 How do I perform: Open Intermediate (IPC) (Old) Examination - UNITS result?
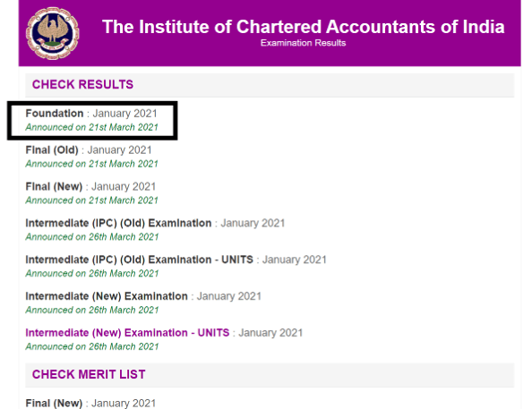coord(139,260)
